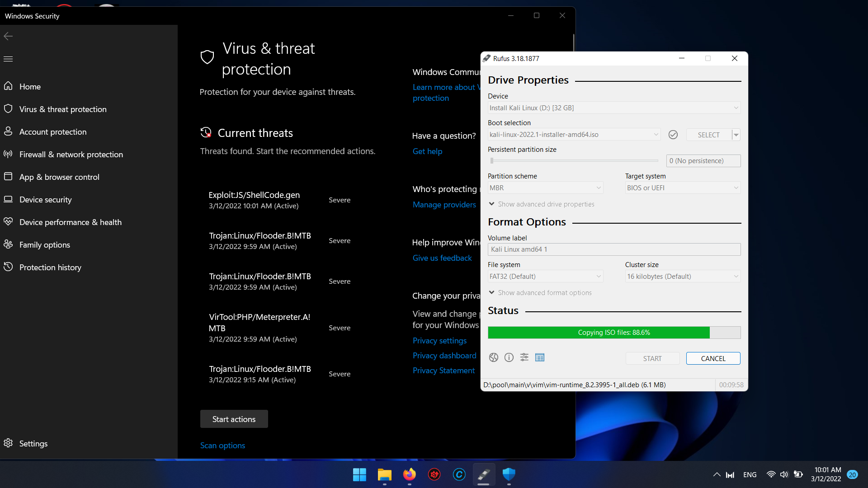Click back arrow in Windows Security
868x488 pixels.
[8, 36]
